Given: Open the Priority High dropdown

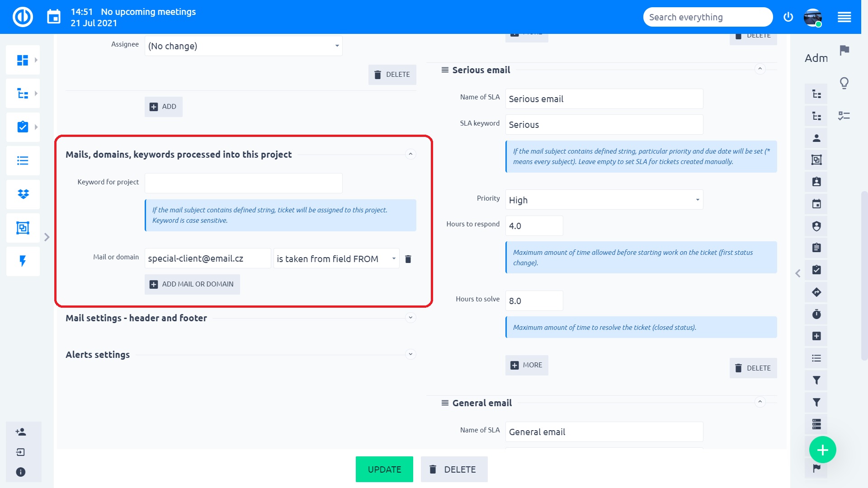Looking at the screenshot, I should [x=604, y=200].
